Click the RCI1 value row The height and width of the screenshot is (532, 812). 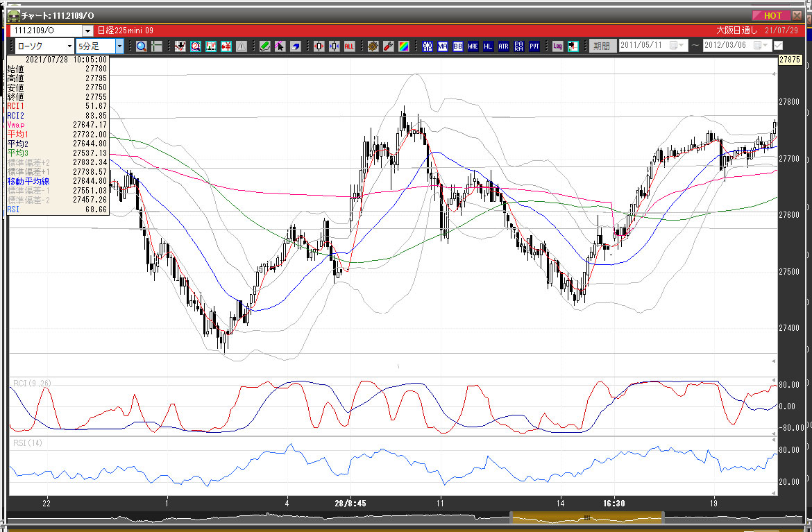pyautogui.click(x=57, y=106)
